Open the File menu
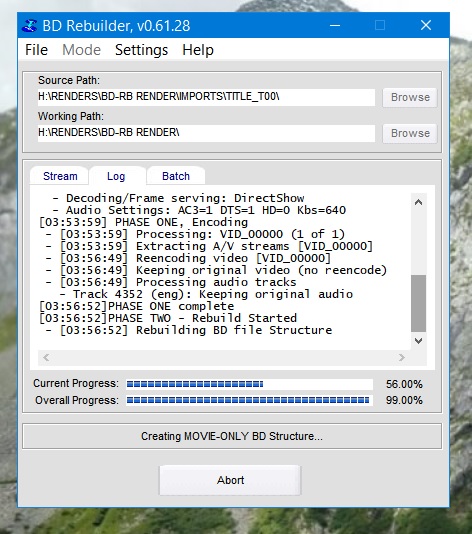Image resolution: width=472 pixels, height=534 pixels. click(x=36, y=50)
